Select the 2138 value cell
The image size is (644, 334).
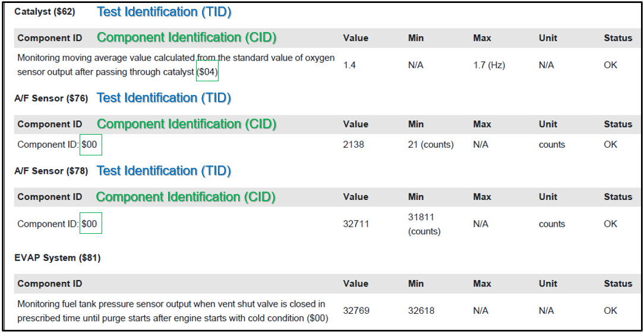[353, 145]
